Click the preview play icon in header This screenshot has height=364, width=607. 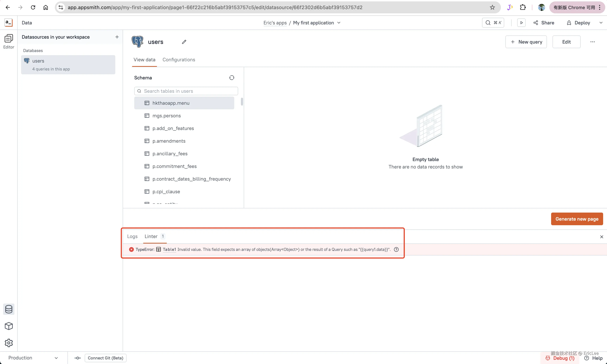pyautogui.click(x=521, y=22)
